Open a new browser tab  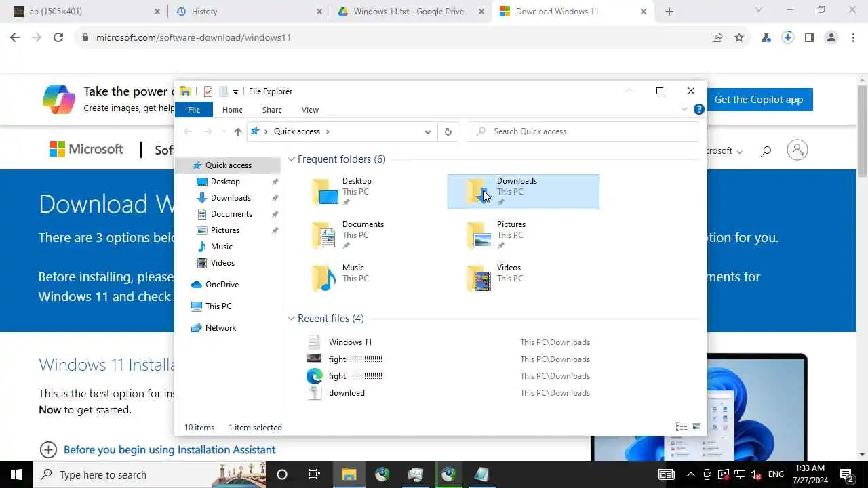(x=669, y=12)
